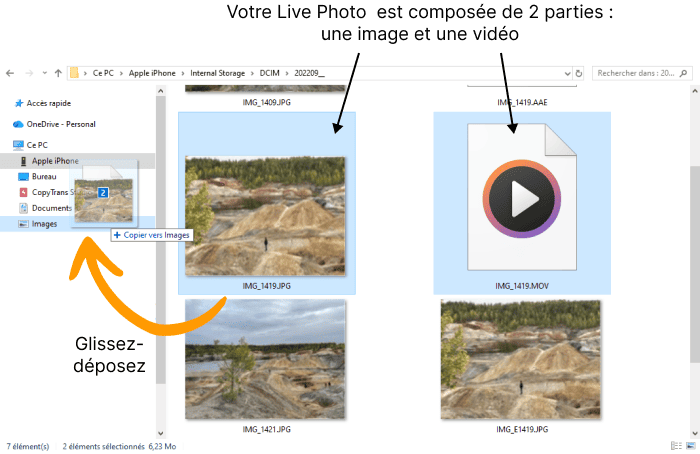
Task: Click the navigation pane scroll up arrow
Action: click(x=161, y=91)
